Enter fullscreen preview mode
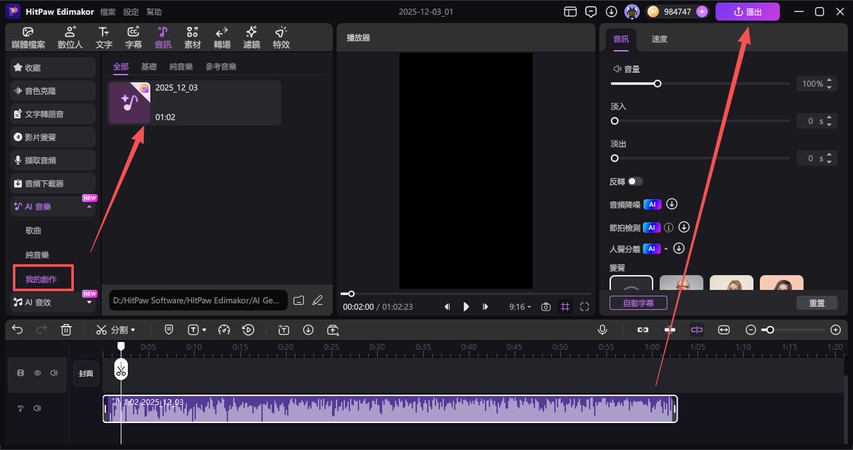The height and width of the screenshot is (450, 853). (x=584, y=307)
